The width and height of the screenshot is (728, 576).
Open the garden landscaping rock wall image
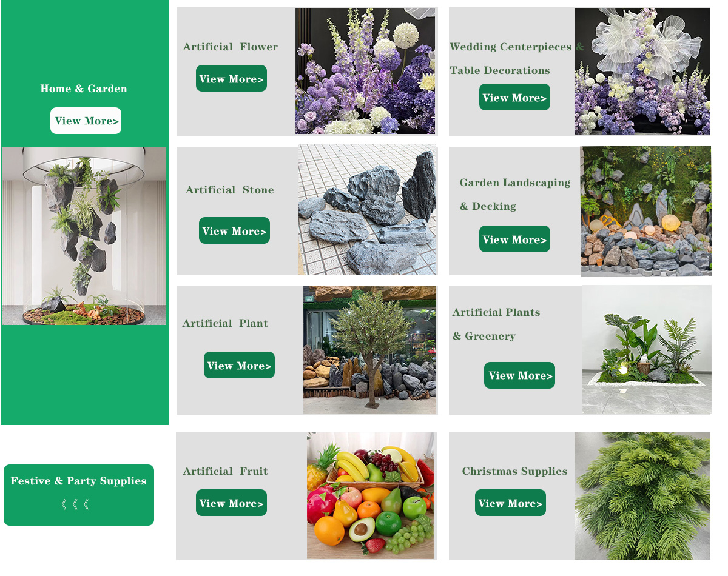646,211
